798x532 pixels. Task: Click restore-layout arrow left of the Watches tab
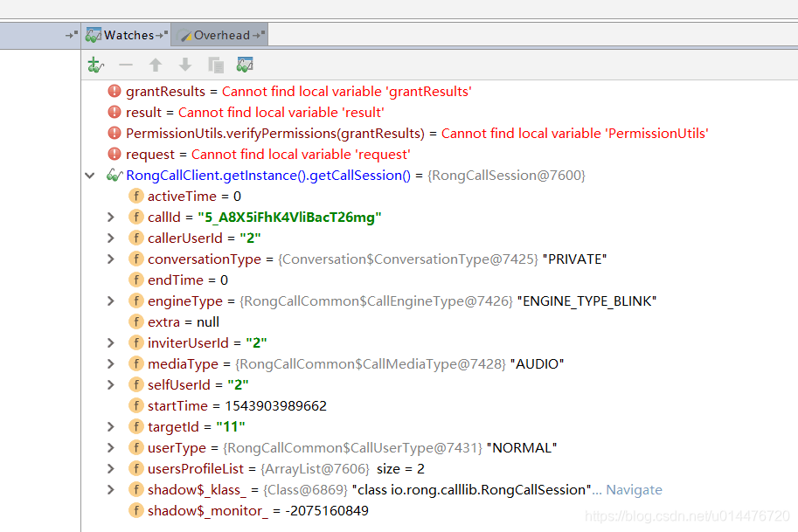72,35
